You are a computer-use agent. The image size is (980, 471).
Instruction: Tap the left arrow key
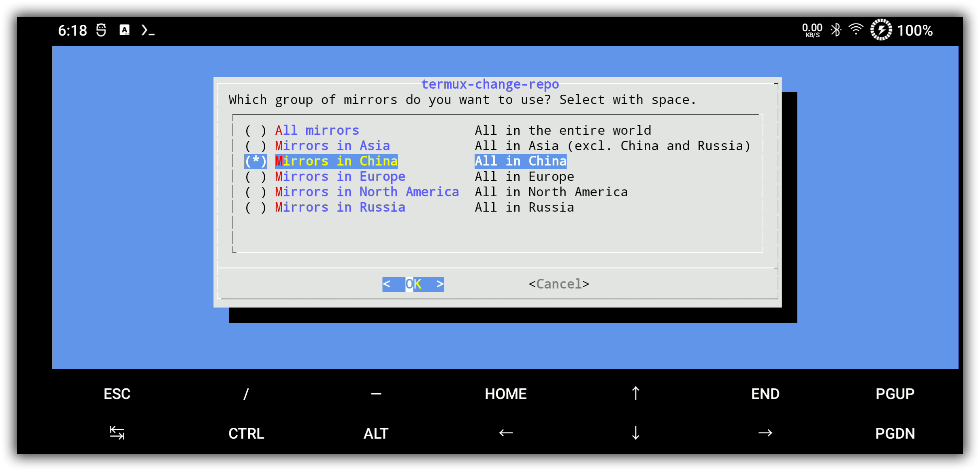(506, 433)
